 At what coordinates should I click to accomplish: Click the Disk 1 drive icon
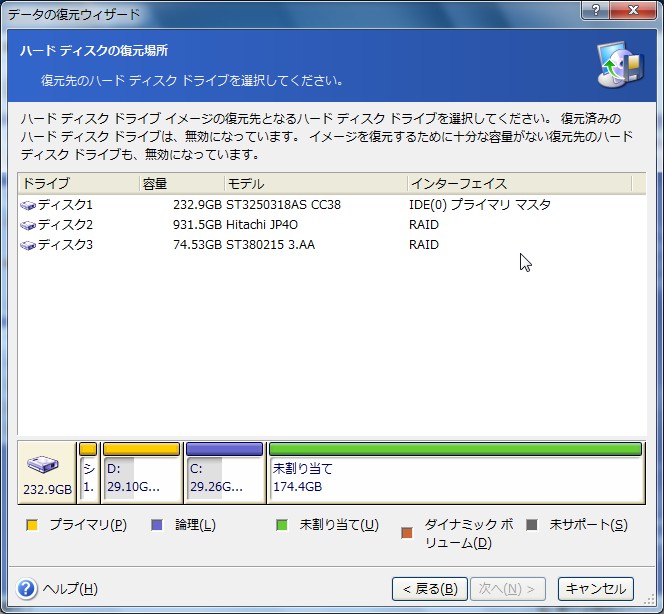click(x=28, y=205)
